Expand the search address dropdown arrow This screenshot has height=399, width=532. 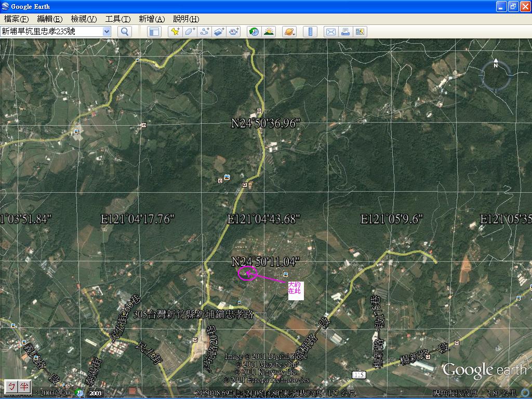107,32
